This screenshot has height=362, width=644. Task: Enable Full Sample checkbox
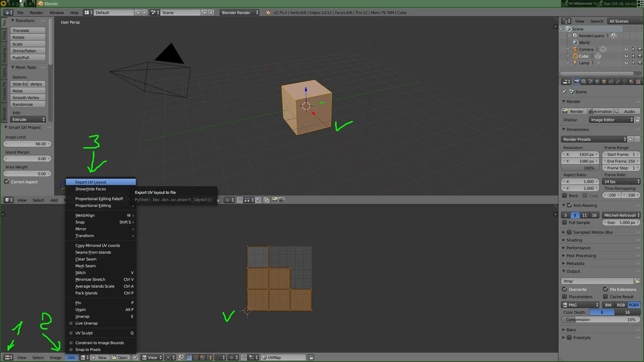coord(564,222)
